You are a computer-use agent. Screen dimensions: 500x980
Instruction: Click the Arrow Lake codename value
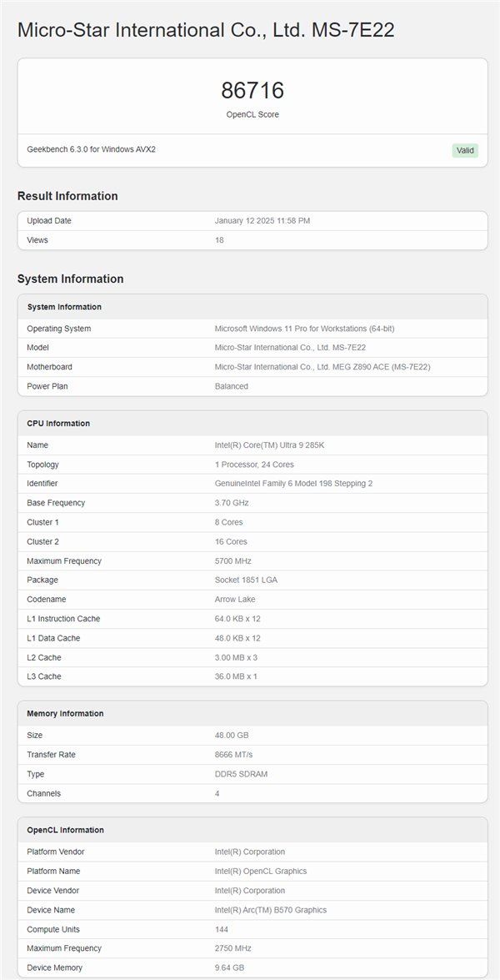(234, 600)
